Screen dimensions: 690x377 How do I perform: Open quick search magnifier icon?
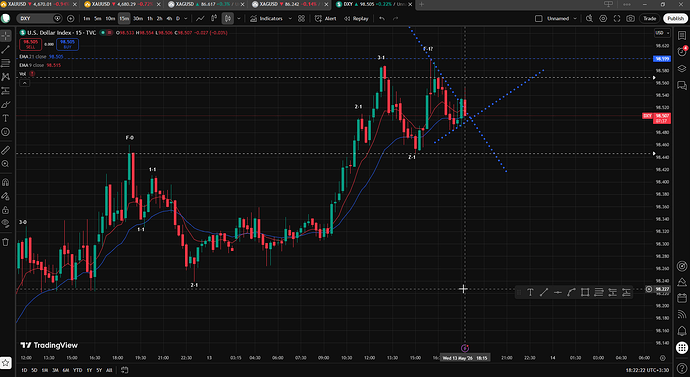(590, 18)
